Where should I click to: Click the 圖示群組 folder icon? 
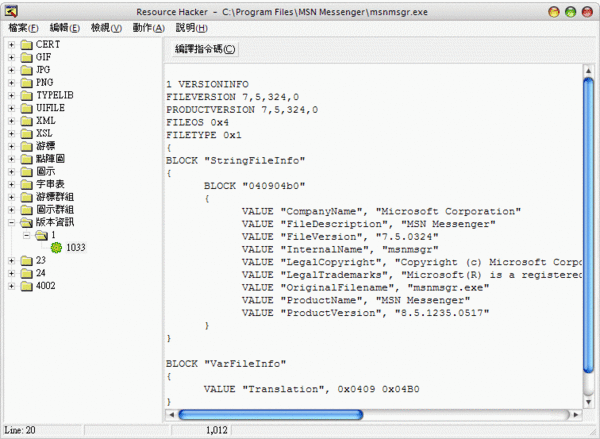coord(26,210)
